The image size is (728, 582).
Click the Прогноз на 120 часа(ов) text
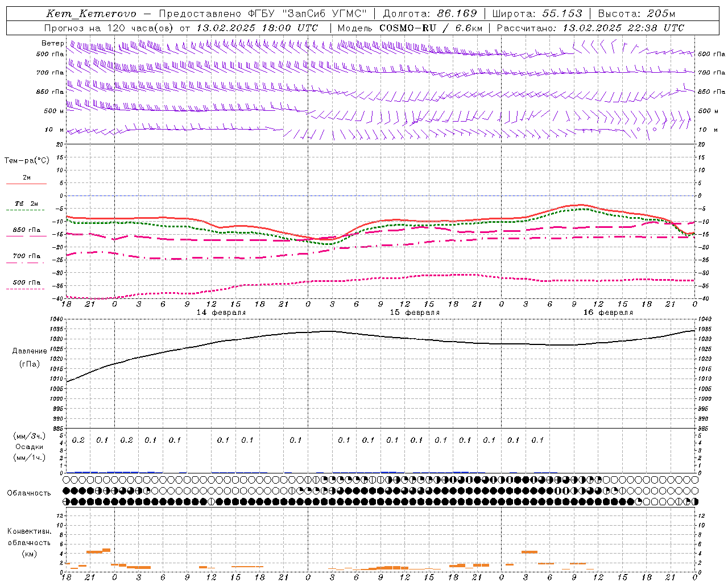pos(110,28)
